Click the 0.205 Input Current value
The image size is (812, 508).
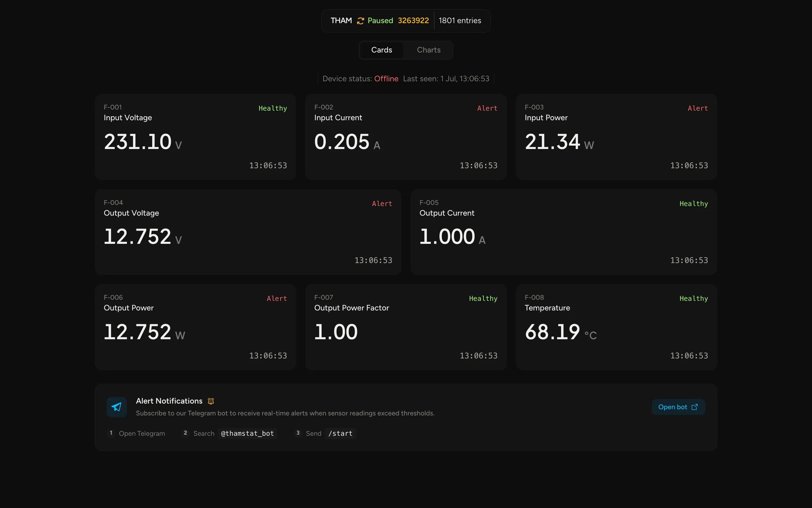342,142
